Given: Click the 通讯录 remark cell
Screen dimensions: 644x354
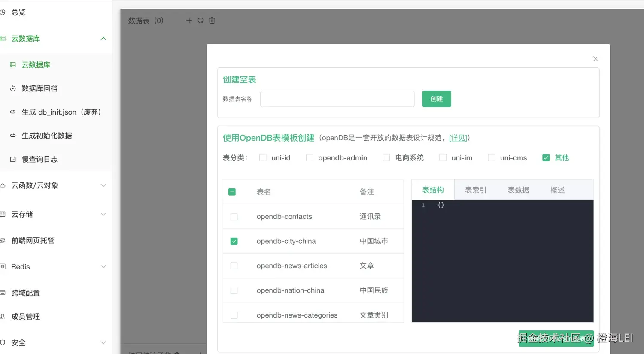Looking at the screenshot, I should coord(371,217).
